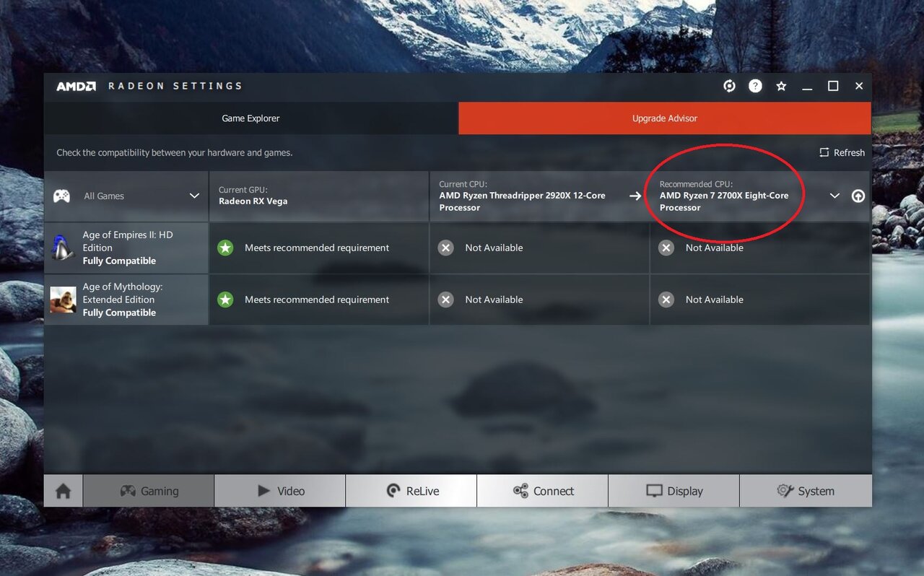This screenshot has height=576, width=924.
Task: Click the AMD logo in title bar
Action: click(76, 86)
